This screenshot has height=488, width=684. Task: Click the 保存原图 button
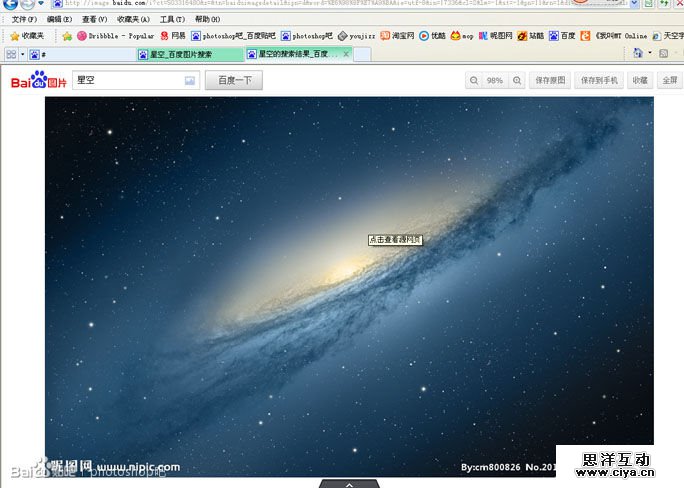(x=550, y=80)
